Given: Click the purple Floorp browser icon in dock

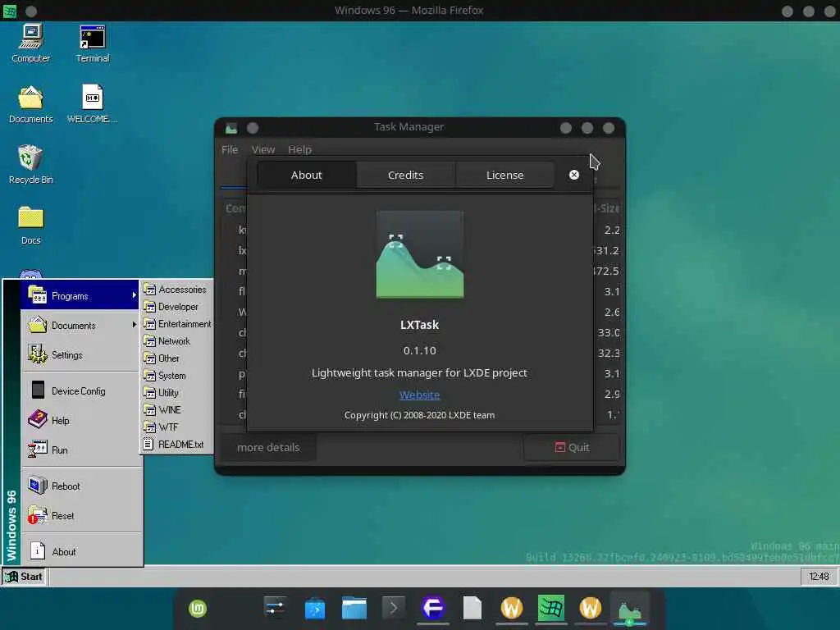Looking at the screenshot, I should (433, 608).
